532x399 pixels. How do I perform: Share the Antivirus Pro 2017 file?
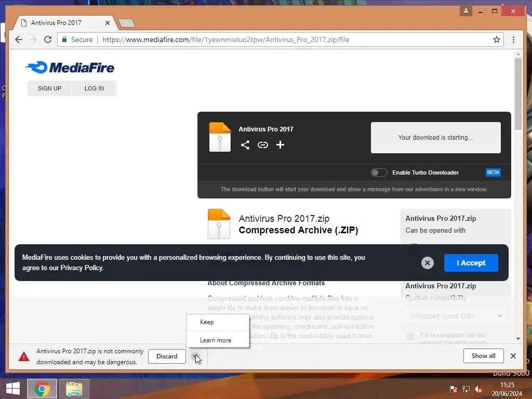tap(245, 145)
